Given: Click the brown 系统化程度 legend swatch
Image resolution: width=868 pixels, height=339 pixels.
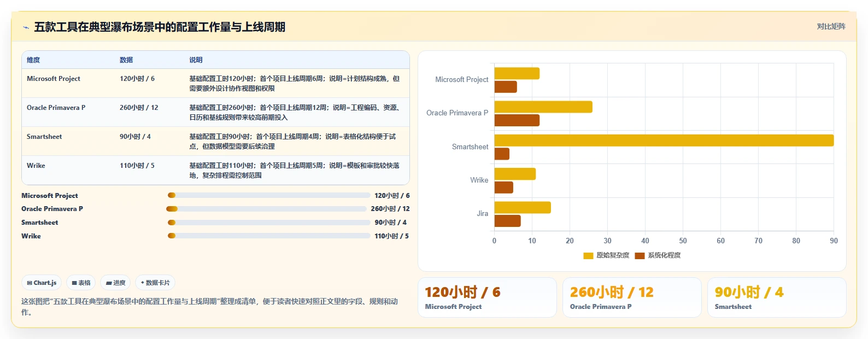Looking at the screenshot, I should (x=640, y=255).
